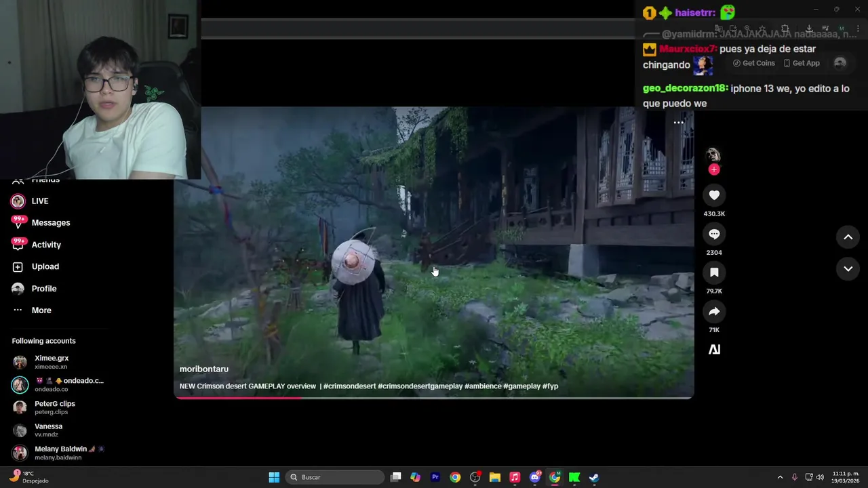Open Steam from the taskbar
Viewport: 868px width, 488px height.
[594, 477]
